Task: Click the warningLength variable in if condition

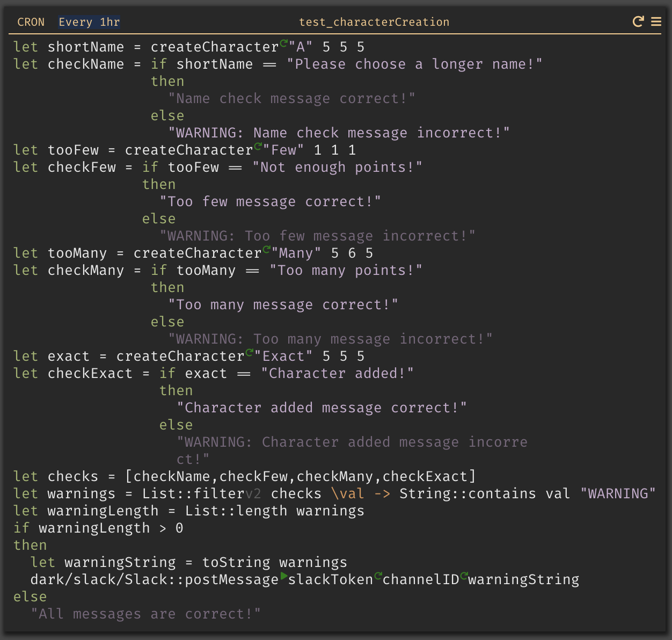Action: tap(94, 528)
